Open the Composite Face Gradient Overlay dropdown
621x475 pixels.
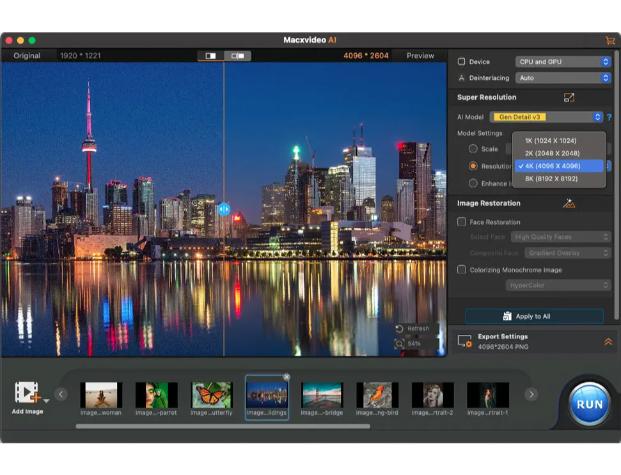point(567,253)
